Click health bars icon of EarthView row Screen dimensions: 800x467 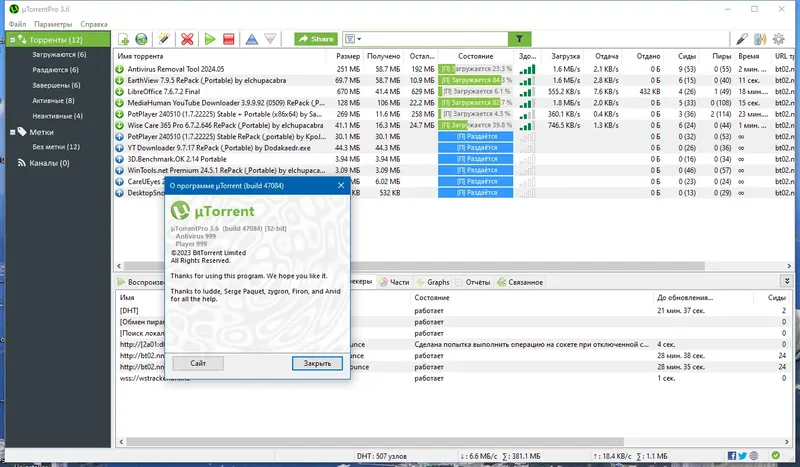(x=528, y=81)
